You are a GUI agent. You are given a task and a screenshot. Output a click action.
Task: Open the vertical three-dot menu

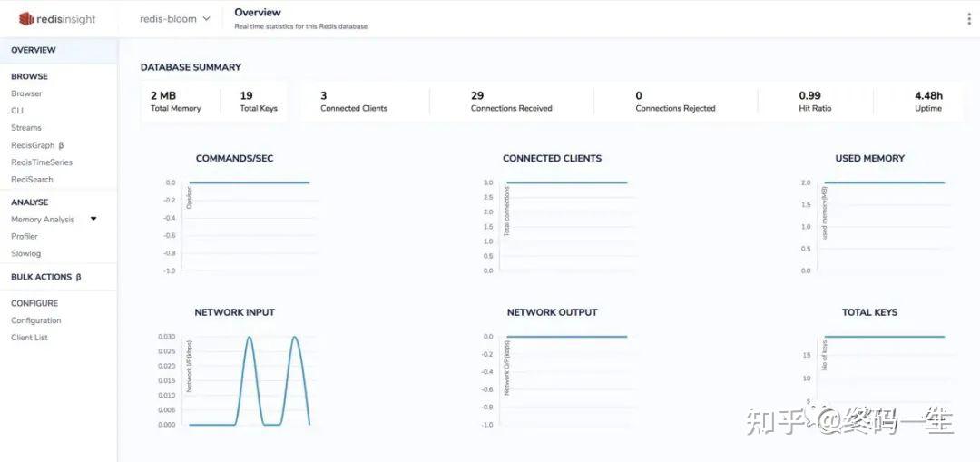[x=969, y=19]
